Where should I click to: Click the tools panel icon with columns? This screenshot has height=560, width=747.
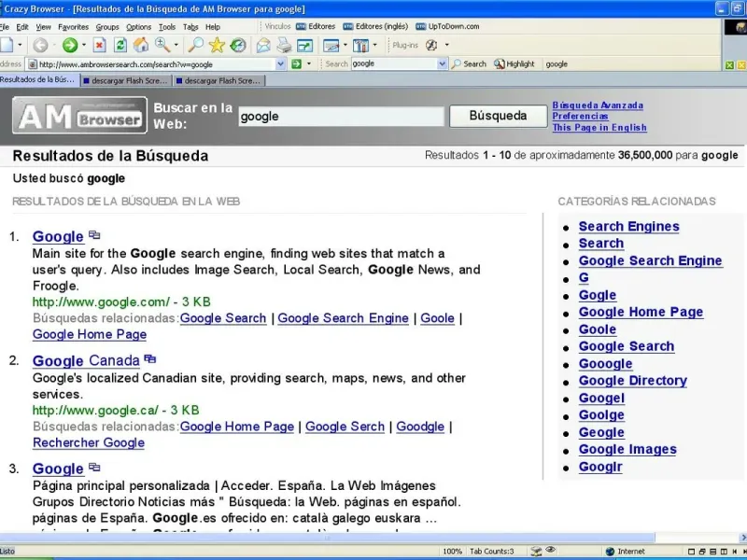tap(360, 45)
